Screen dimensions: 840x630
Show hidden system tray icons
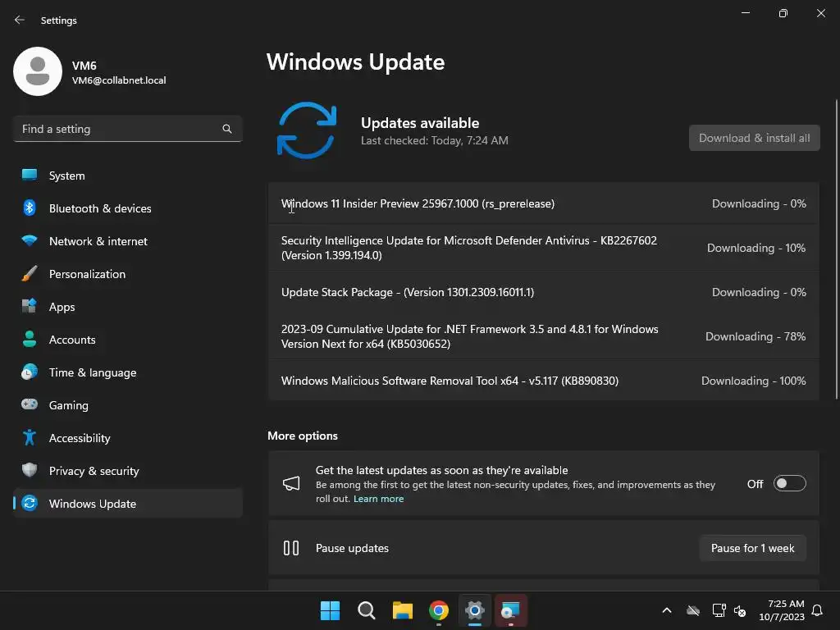[667, 610]
